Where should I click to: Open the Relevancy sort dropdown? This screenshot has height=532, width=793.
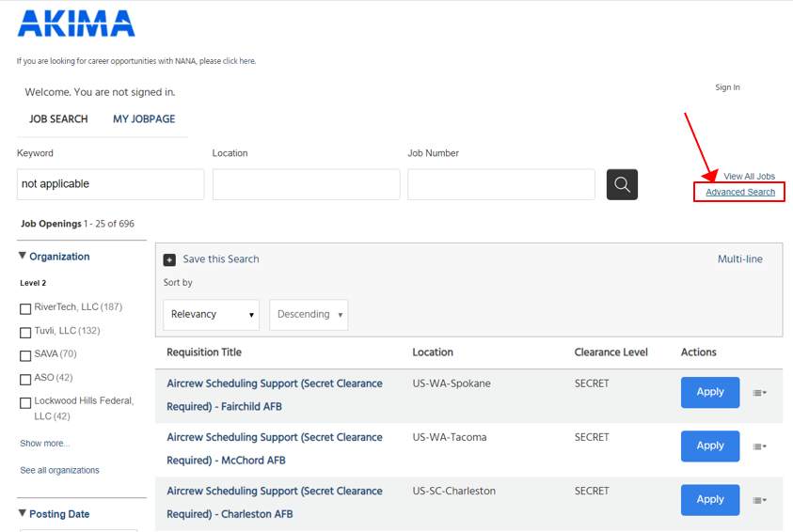(x=212, y=314)
